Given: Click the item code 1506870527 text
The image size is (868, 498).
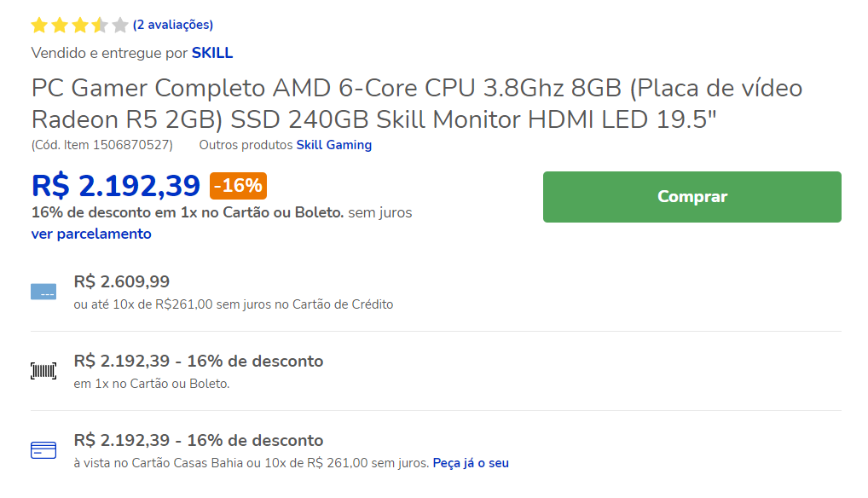Looking at the screenshot, I should click(x=101, y=145).
